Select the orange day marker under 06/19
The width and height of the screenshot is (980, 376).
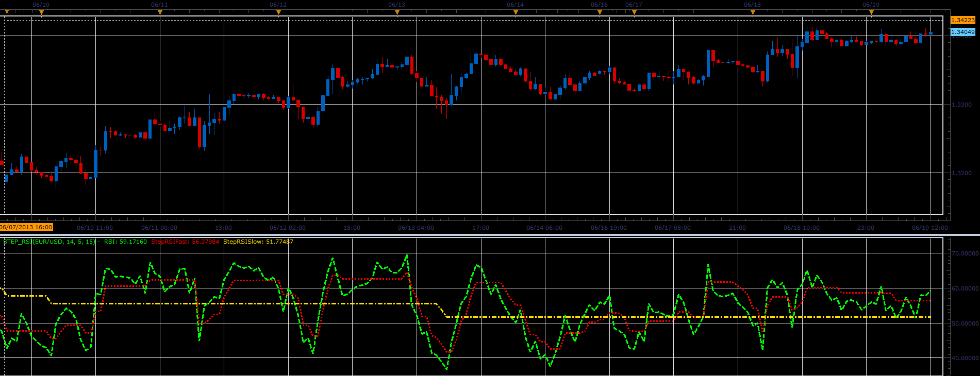(x=871, y=12)
